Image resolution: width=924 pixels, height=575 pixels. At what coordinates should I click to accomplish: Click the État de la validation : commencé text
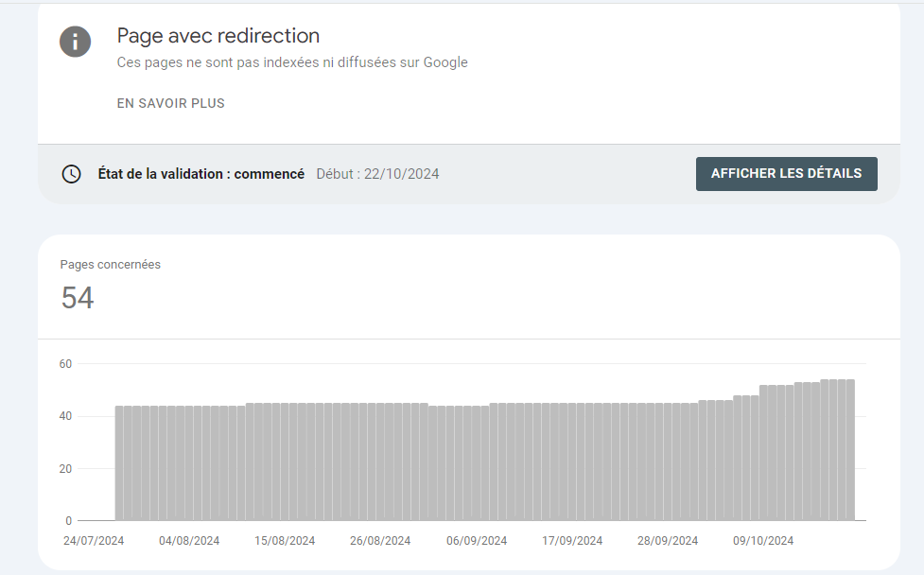[200, 174]
